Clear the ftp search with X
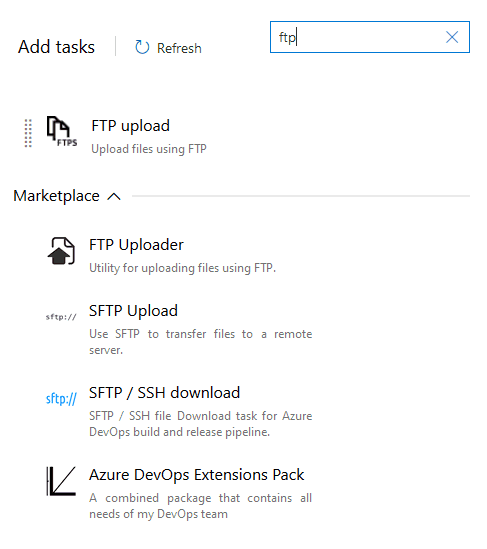487x549 pixels. [x=452, y=37]
